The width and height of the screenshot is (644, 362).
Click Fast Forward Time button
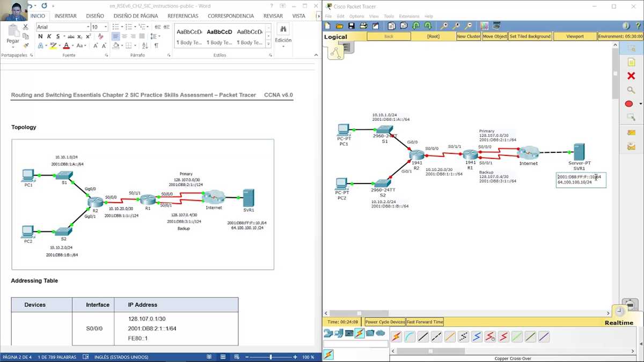click(x=425, y=322)
